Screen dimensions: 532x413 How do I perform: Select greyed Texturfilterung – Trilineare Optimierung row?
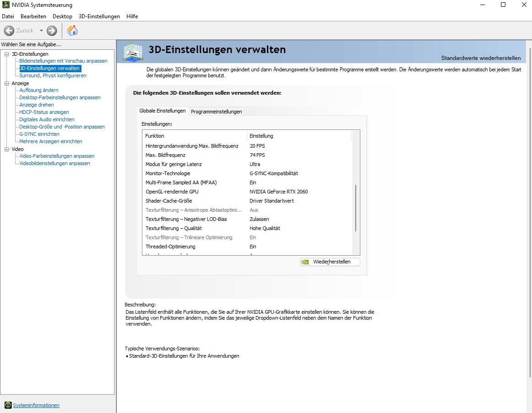pos(247,237)
